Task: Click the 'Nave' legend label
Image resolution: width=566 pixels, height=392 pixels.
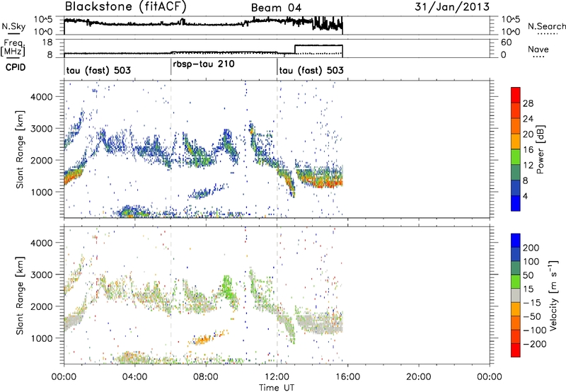Action: pos(538,49)
